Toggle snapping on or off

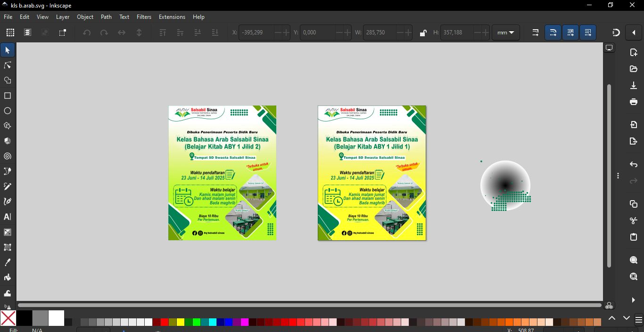coord(616,32)
